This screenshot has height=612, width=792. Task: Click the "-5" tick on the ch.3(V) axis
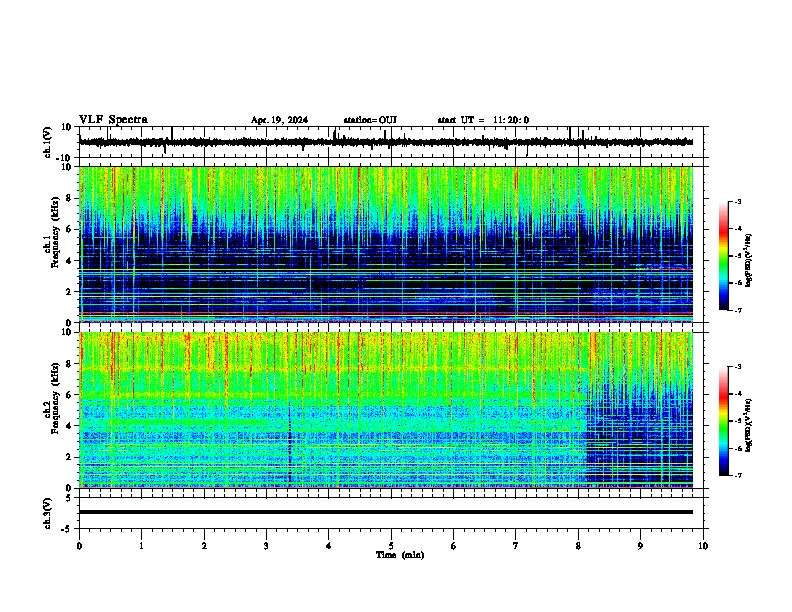(68, 529)
